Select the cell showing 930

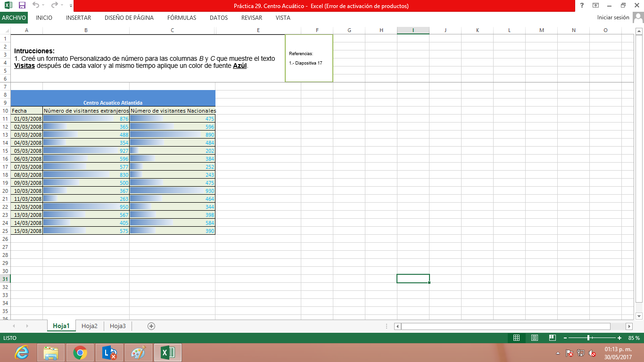(173, 191)
